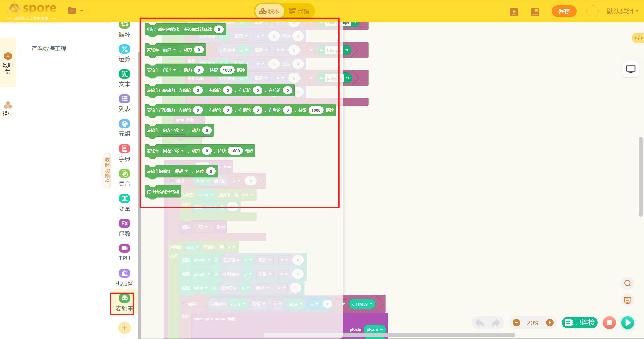Switch to the 积木 tab

pyautogui.click(x=270, y=11)
